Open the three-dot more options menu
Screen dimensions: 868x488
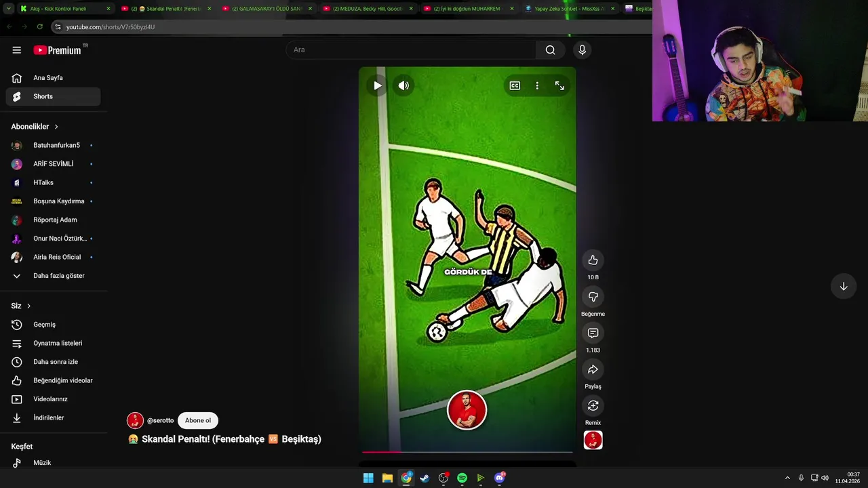click(x=537, y=85)
